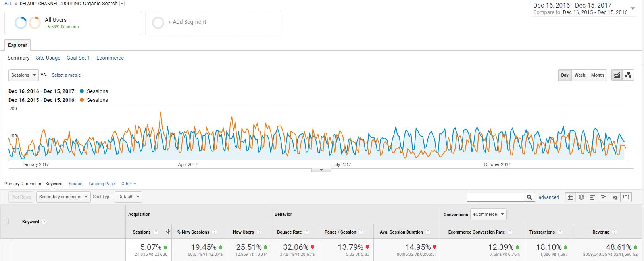Check the select-all checkbox beside Keyword header
644x261 pixels.
[6, 222]
